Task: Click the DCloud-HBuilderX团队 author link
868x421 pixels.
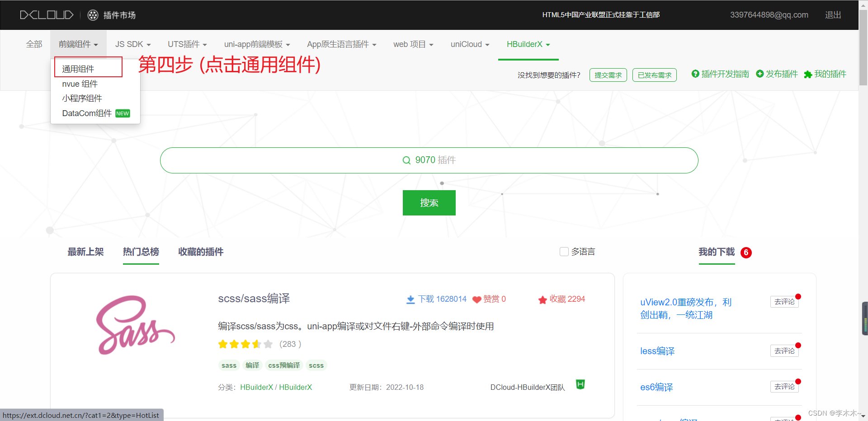Action: 528,388
